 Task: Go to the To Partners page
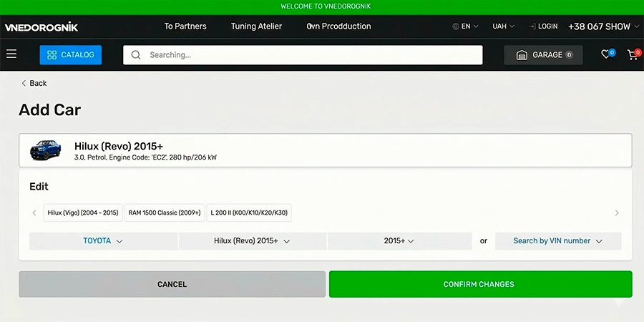coord(185,26)
